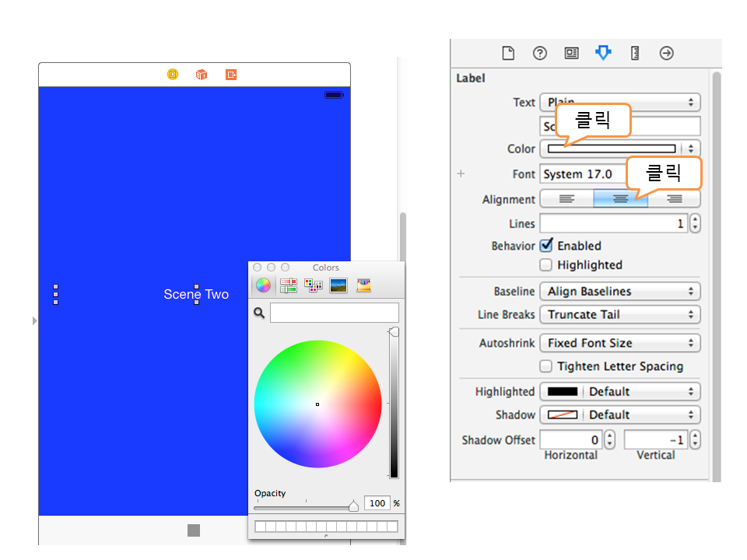Switch to the Identity inspector
747x560 pixels.
pos(571,53)
